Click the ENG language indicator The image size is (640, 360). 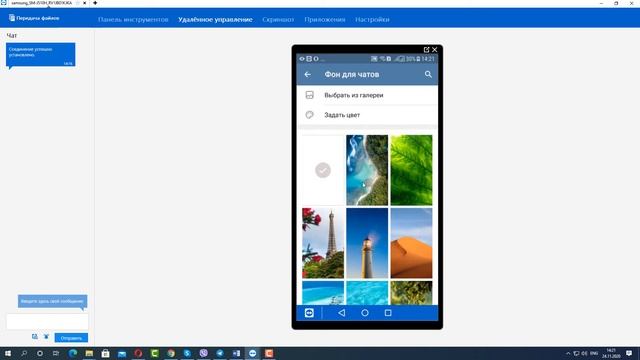tap(594, 353)
